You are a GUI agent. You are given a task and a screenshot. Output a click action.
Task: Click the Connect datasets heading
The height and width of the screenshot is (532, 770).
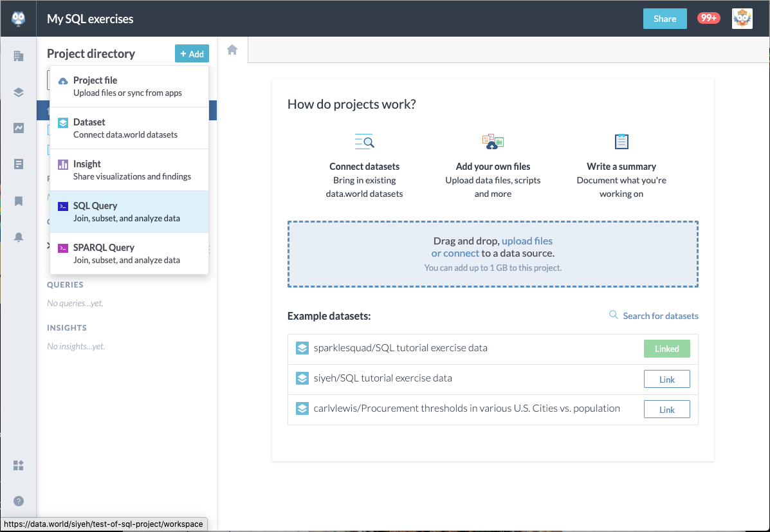(364, 167)
